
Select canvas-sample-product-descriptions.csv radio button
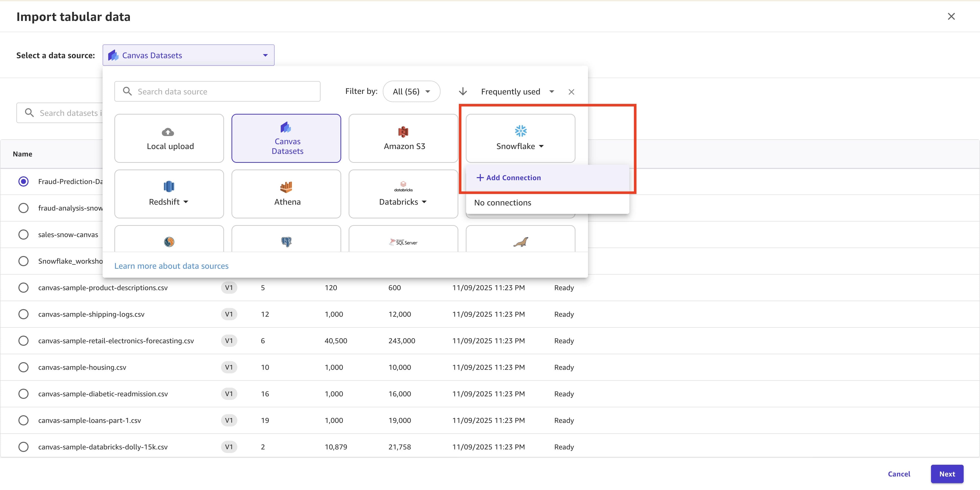[23, 288]
